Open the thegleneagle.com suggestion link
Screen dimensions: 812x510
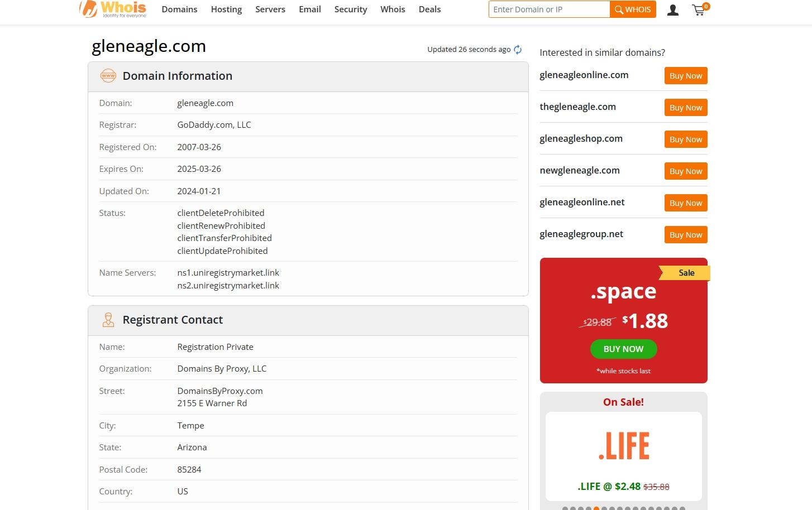pyautogui.click(x=578, y=107)
